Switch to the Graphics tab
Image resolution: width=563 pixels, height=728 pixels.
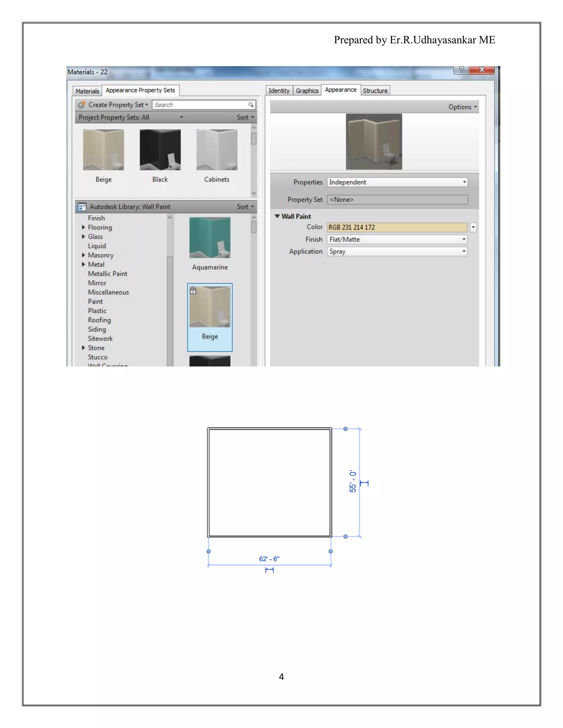click(307, 91)
